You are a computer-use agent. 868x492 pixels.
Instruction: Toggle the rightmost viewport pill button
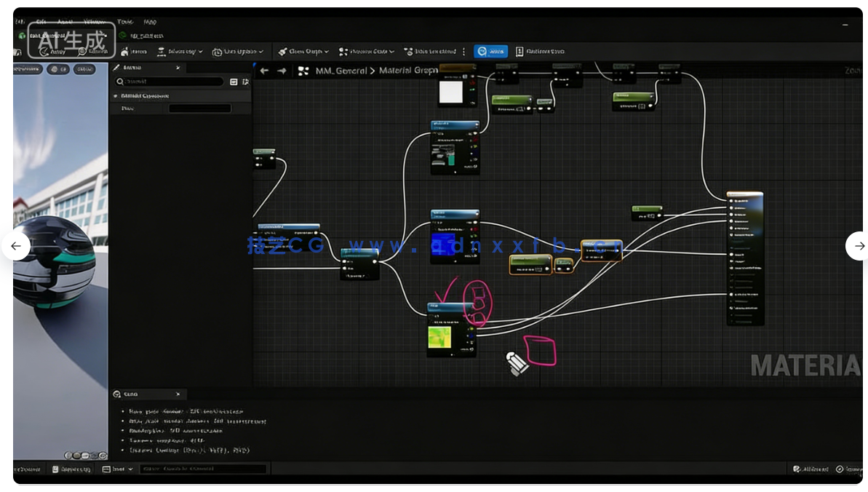(84, 69)
